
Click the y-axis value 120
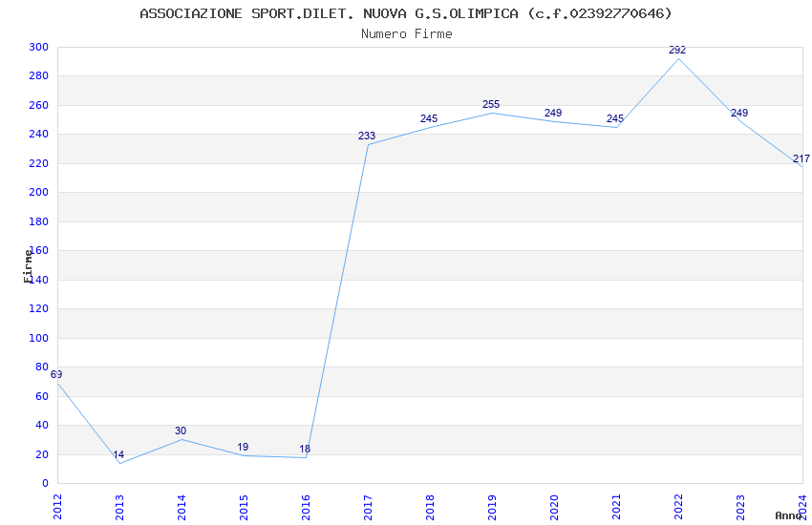(x=39, y=308)
